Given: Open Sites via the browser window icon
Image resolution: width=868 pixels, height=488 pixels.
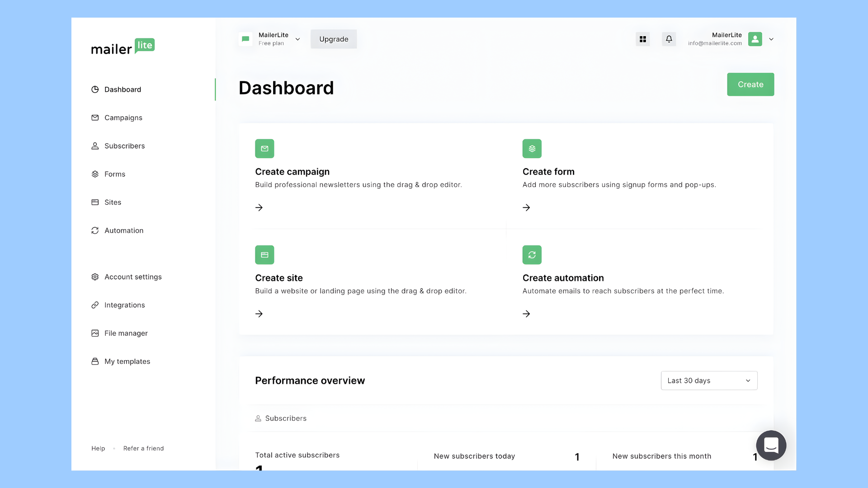Looking at the screenshot, I should click(x=95, y=202).
